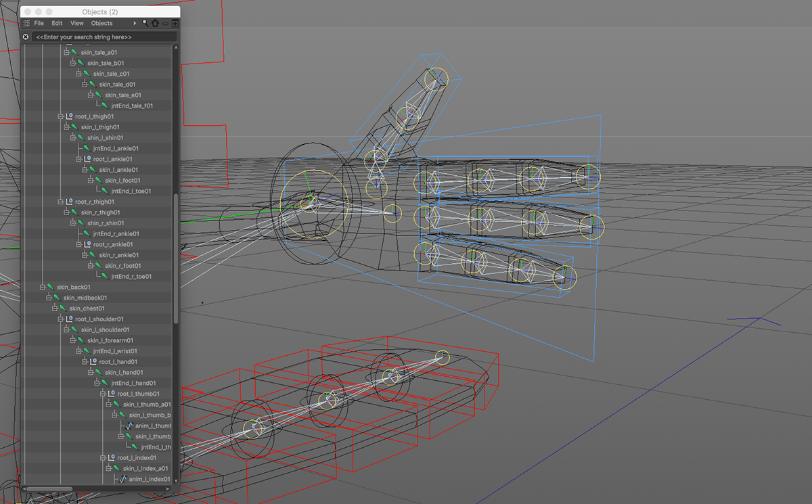Collapse the skin_l_thumb_a01 branch

(x=109, y=405)
